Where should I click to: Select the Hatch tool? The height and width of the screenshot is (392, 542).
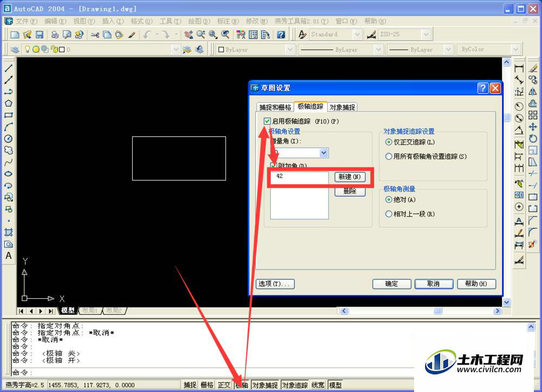[x=9, y=232]
